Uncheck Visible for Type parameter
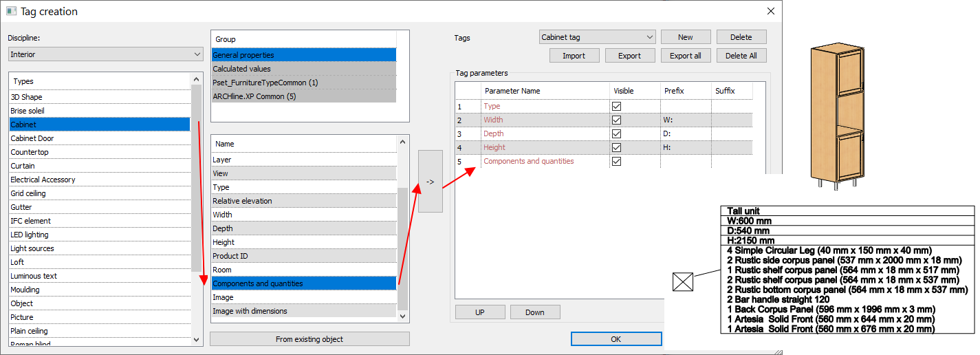The width and height of the screenshot is (980, 355). (x=616, y=106)
